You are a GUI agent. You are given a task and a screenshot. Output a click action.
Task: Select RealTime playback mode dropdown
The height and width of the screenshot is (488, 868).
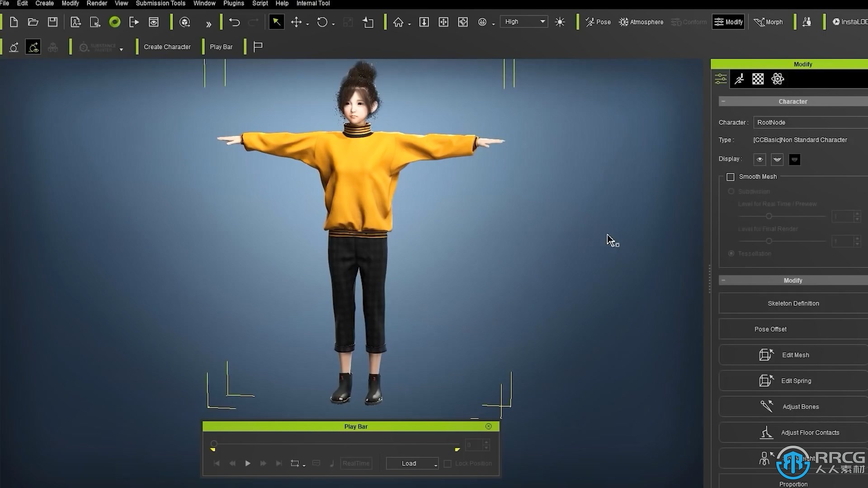tap(356, 463)
